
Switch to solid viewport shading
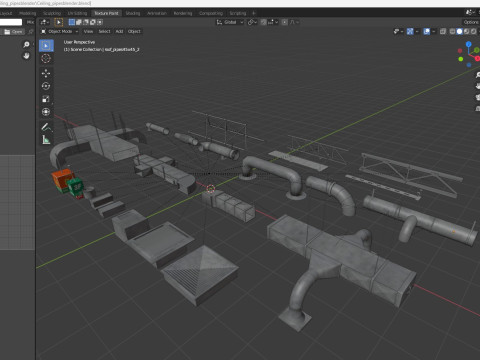point(459,31)
